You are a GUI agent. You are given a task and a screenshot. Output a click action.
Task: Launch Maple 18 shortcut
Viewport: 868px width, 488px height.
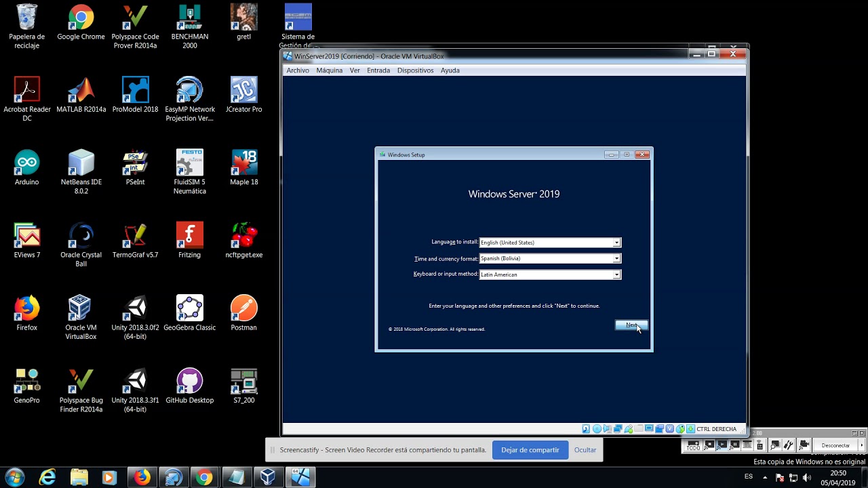243,167
